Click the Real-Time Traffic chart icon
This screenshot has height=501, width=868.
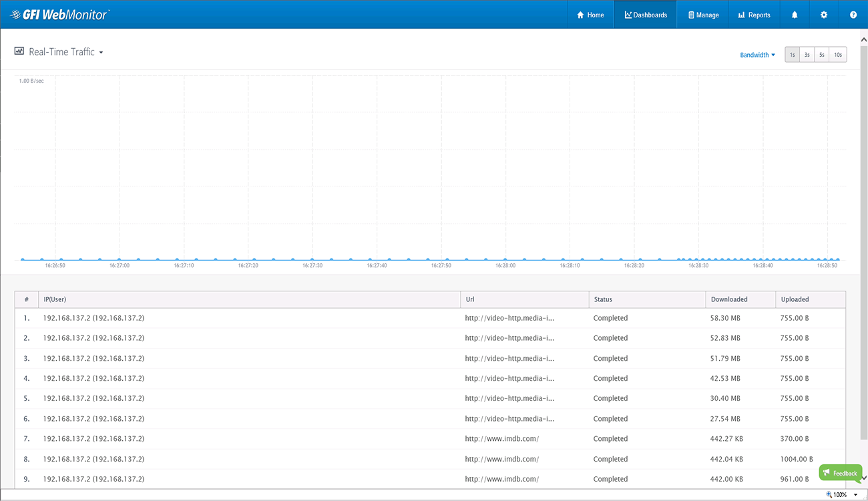click(19, 51)
